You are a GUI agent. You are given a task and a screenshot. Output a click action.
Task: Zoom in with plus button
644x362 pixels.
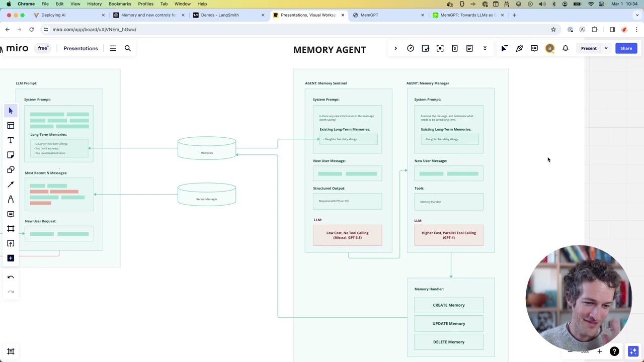(x=599, y=351)
